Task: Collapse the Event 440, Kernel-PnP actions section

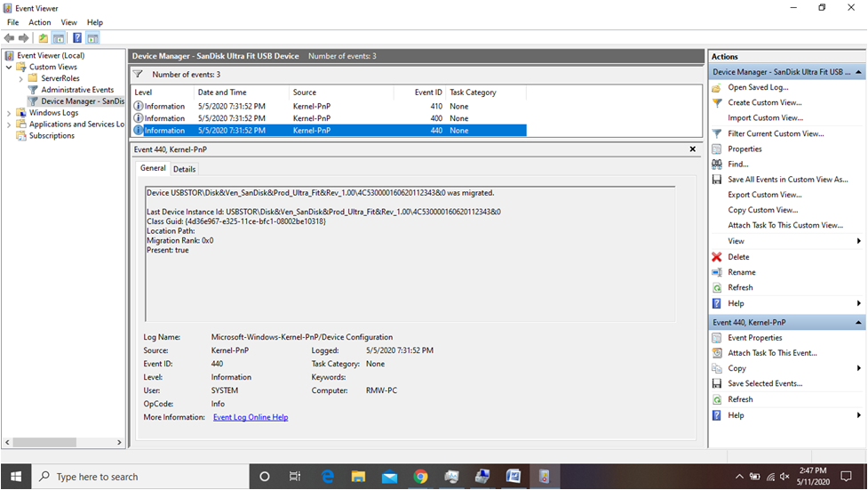Action: click(x=858, y=323)
